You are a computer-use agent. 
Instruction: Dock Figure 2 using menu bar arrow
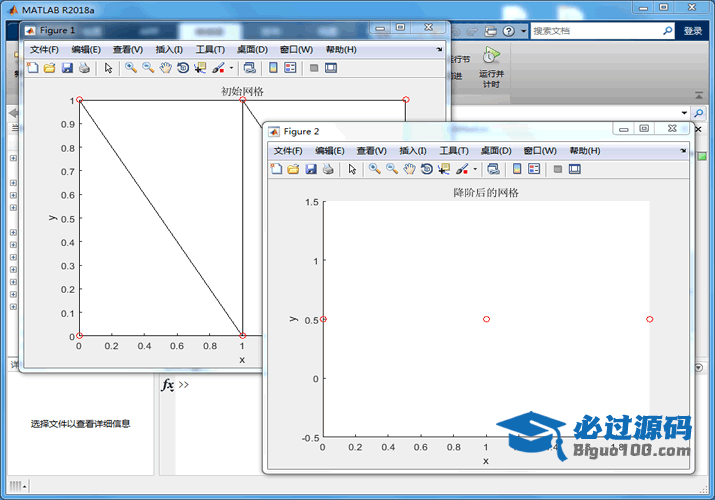point(683,150)
